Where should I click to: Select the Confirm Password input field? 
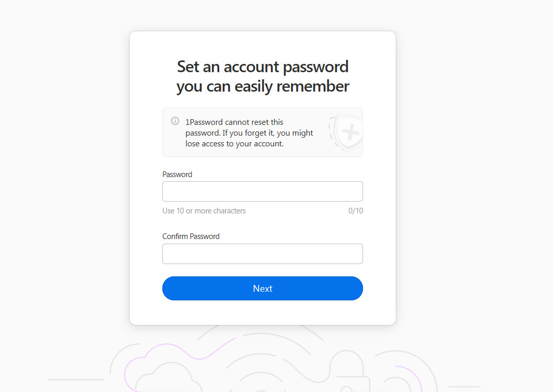tap(262, 253)
